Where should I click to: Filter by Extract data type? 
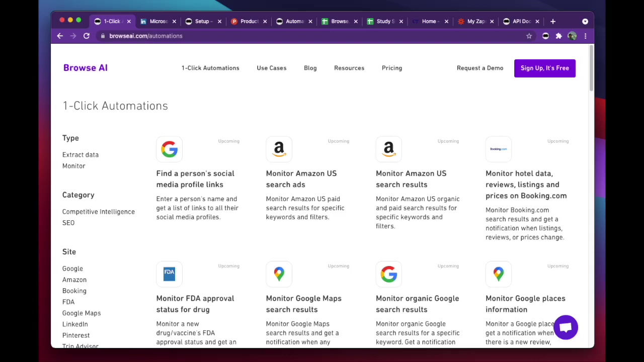80,155
